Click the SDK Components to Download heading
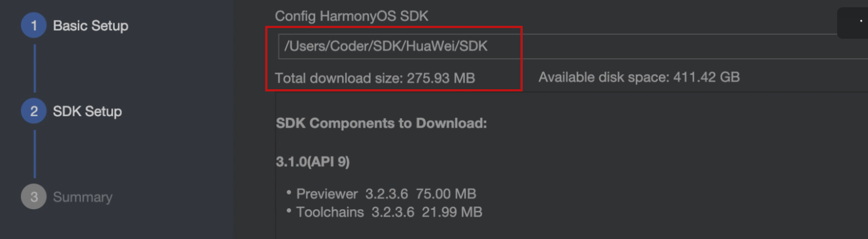Image resolution: width=868 pixels, height=239 pixels. pos(381,124)
